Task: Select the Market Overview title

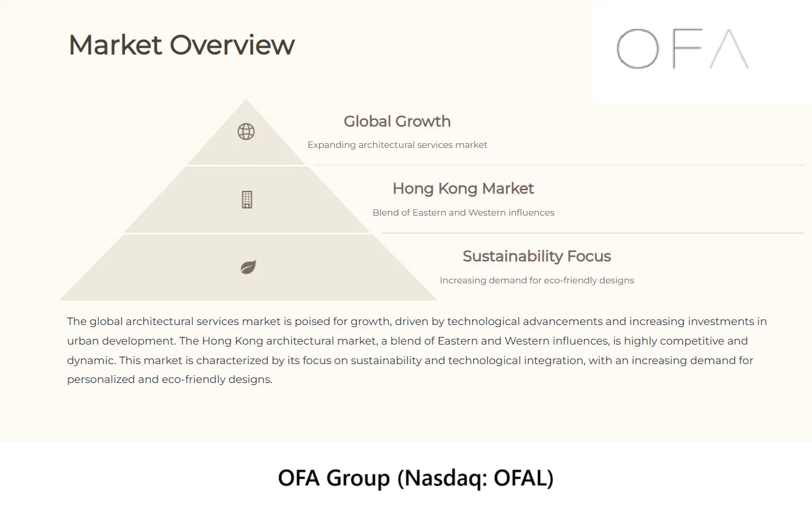Action: tap(182, 45)
